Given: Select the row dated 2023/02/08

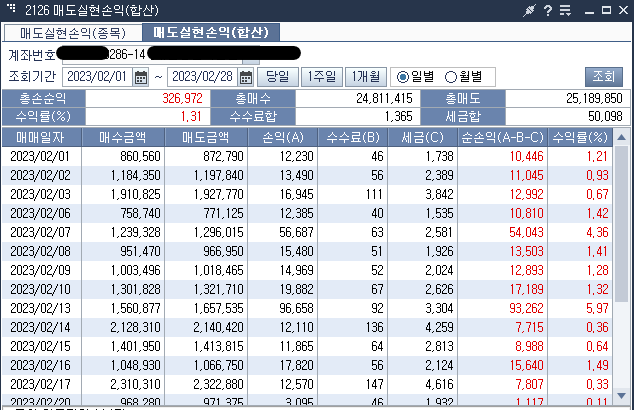Looking at the screenshot, I should pyautogui.click(x=307, y=251).
